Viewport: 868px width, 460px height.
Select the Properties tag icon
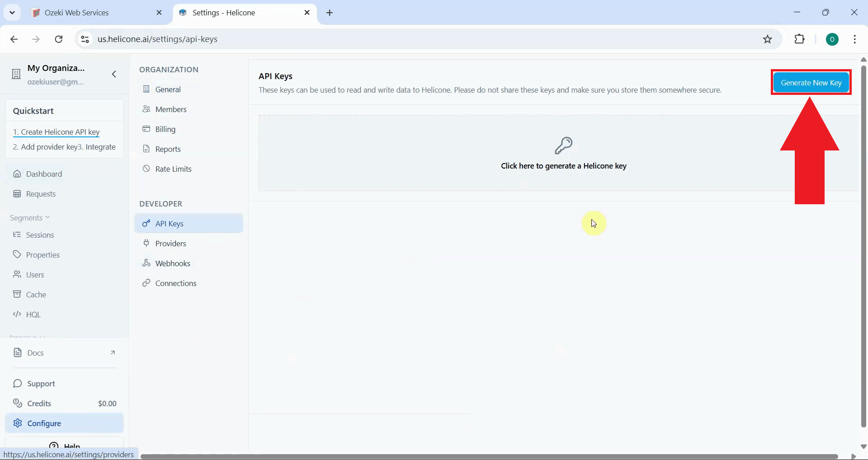(x=16, y=254)
